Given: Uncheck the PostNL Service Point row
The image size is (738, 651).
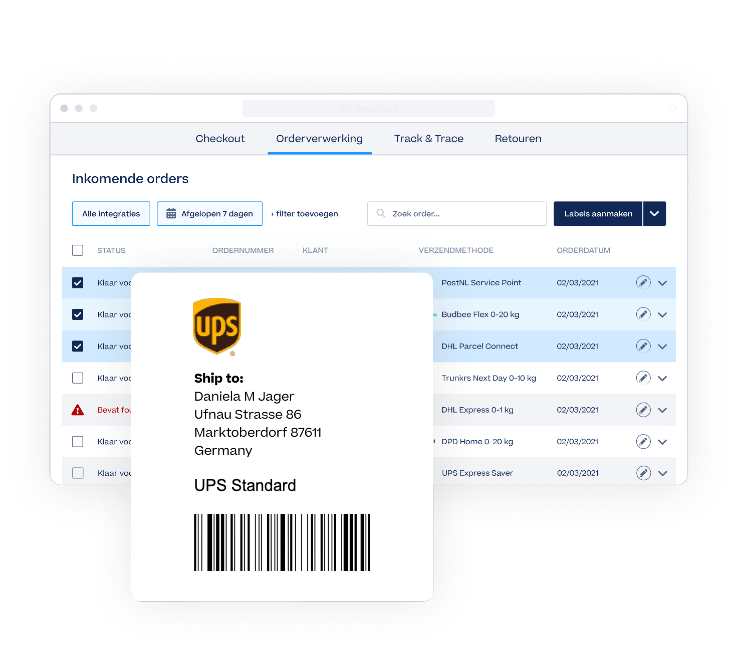Looking at the screenshot, I should (78, 282).
